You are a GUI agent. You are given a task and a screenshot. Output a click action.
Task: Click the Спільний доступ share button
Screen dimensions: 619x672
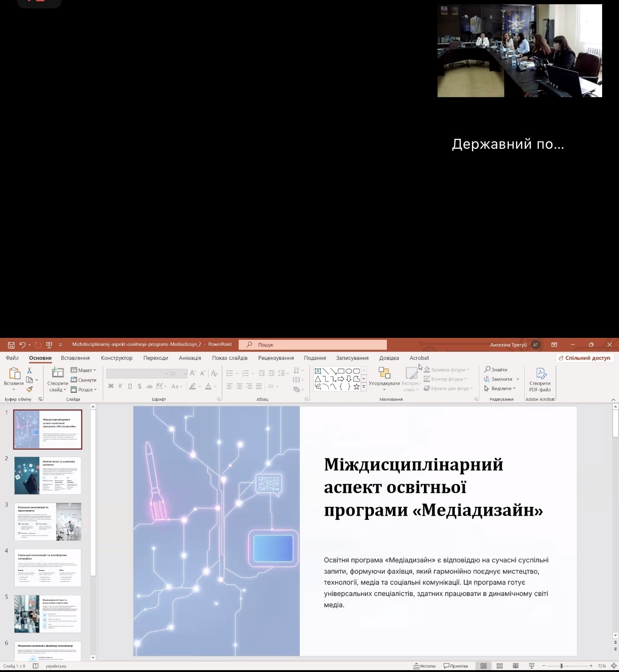[584, 358]
